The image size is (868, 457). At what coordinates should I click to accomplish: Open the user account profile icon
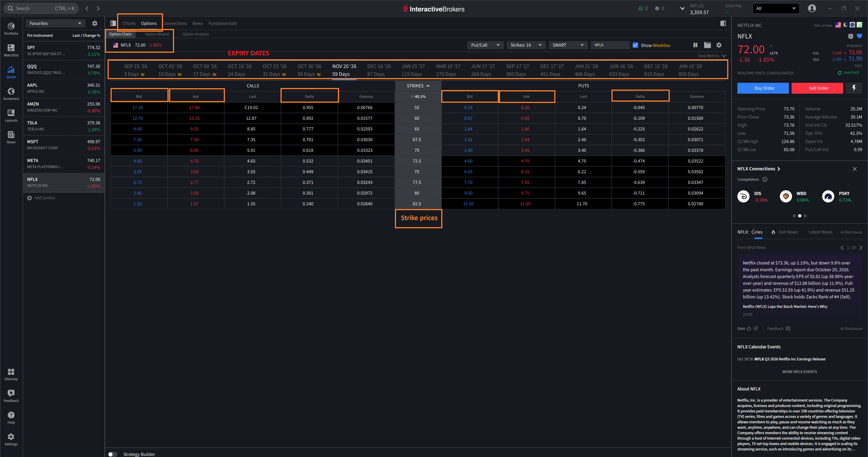point(812,8)
